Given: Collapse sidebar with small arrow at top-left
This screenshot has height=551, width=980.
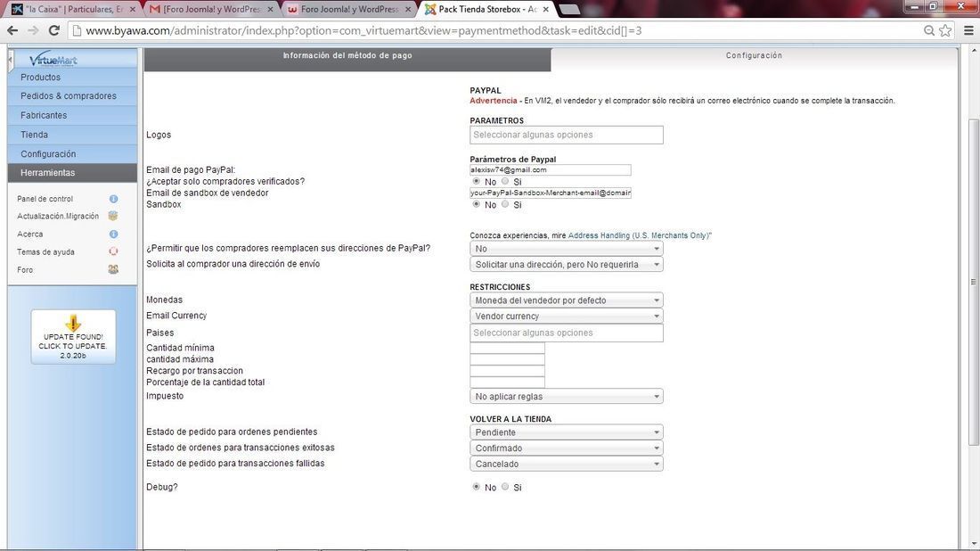Looking at the screenshot, I should (10, 62).
